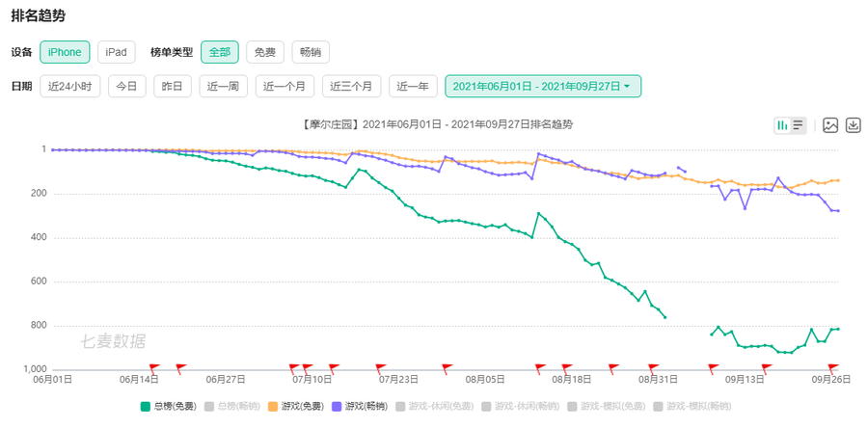This screenshot has width=868, height=428.
Task: Switch to chart view icon
Action: coord(783,125)
